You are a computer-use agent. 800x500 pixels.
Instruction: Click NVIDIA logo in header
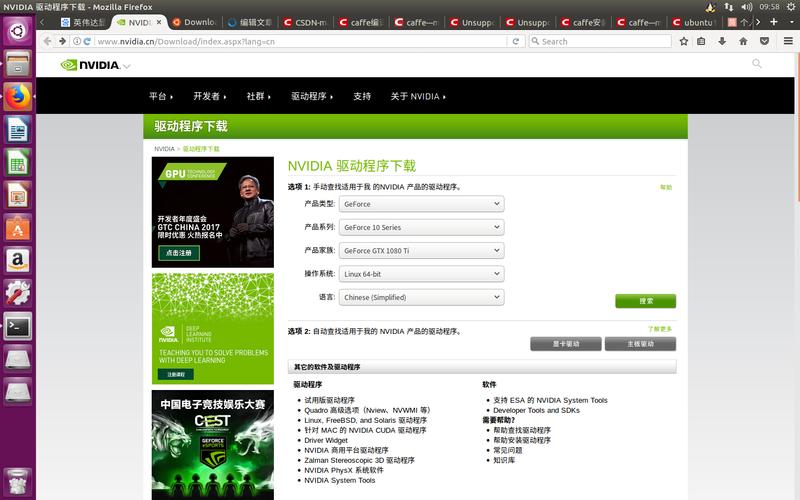90,65
